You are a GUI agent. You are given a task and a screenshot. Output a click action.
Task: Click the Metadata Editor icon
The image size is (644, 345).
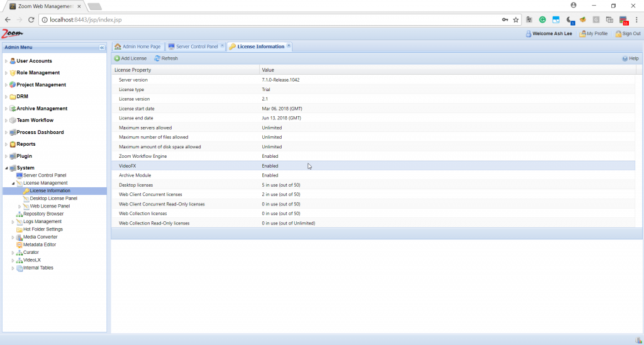tap(19, 244)
